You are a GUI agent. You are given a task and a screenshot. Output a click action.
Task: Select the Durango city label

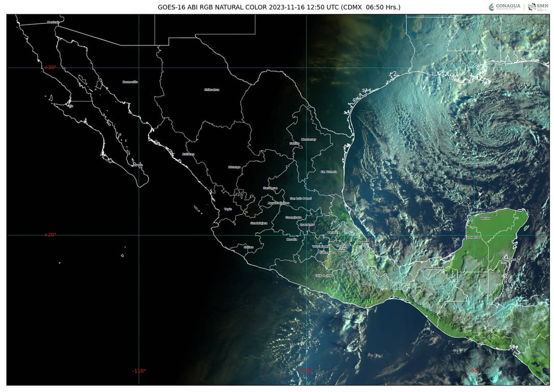(234, 167)
